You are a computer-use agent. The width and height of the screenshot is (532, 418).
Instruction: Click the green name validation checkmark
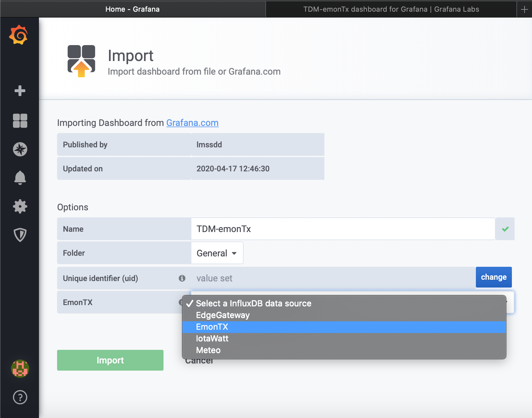tap(505, 229)
